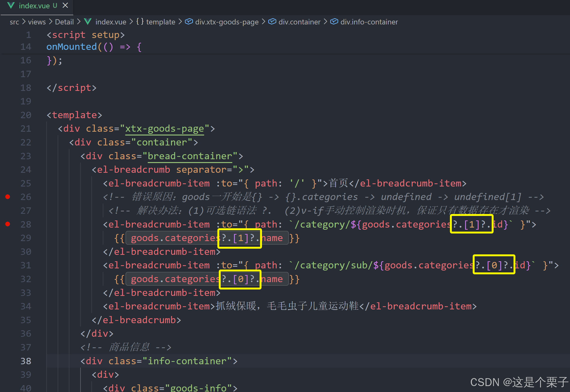The image size is (570, 392).
Task: Open the views breadcrumb folder
Action: (37, 22)
